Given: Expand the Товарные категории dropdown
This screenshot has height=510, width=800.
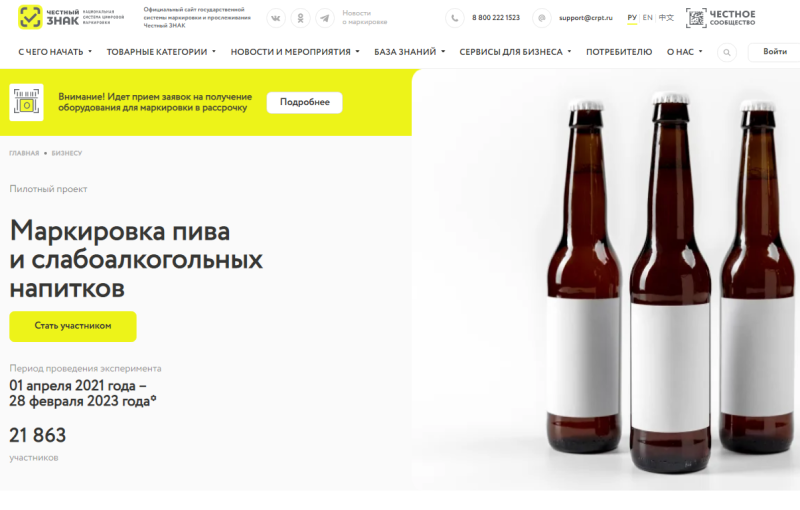Looking at the screenshot, I should (x=160, y=52).
